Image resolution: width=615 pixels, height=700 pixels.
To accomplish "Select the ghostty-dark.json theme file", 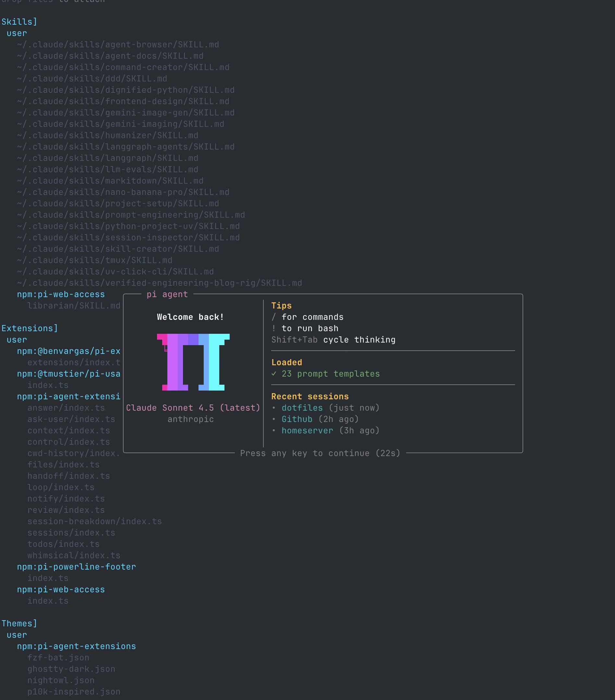I will click(71, 669).
